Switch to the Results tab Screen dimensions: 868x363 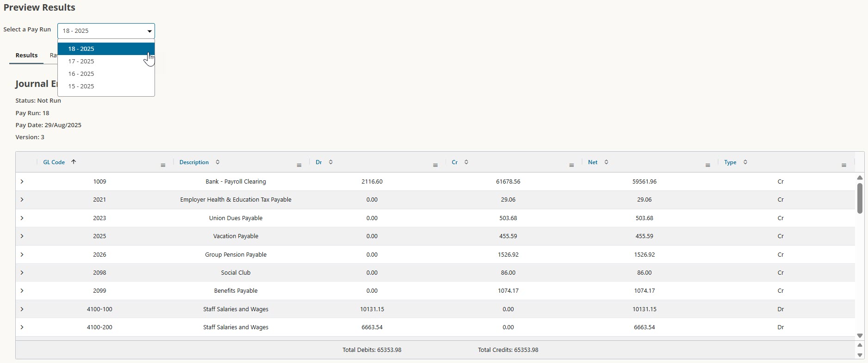(26, 55)
